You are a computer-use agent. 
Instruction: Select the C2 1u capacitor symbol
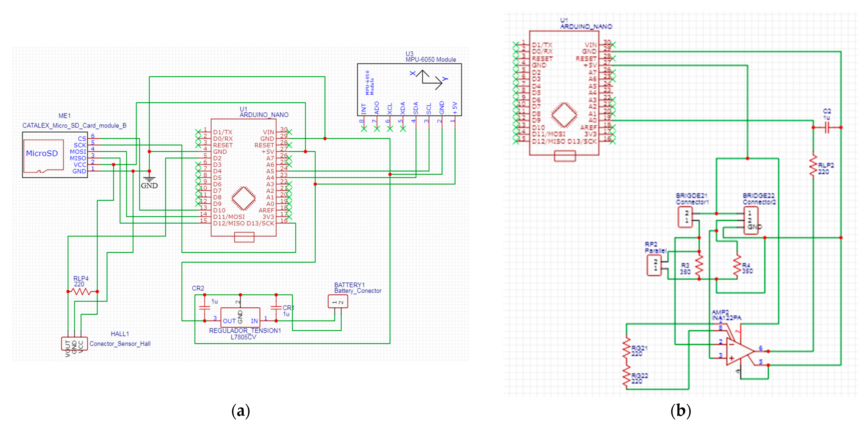[827, 128]
